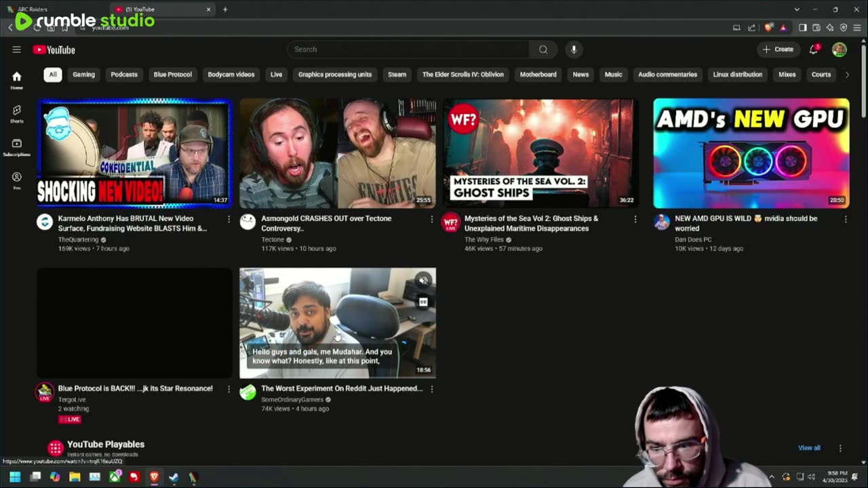868x488 pixels.
Task: Open Shorts in the mini sidebar
Action: pyautogui.click(x=16, y=114)
